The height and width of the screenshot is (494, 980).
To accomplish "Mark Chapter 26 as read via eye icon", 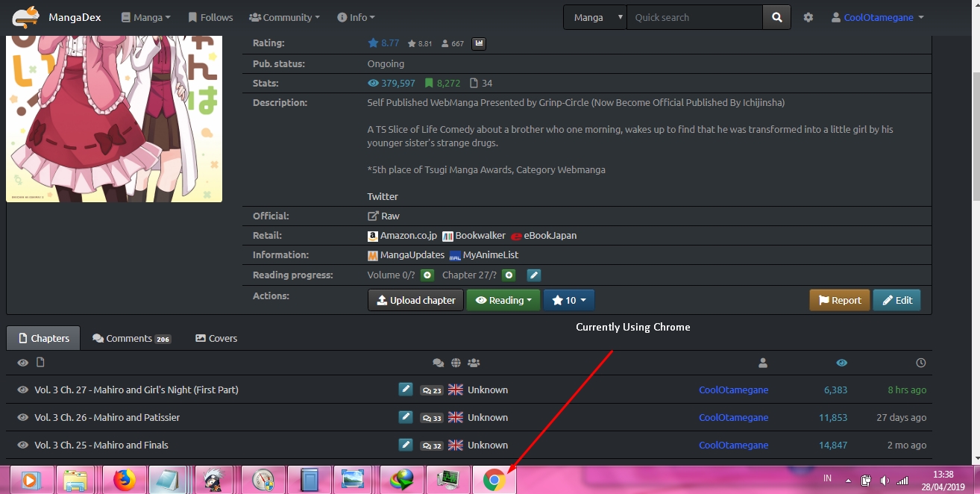I will point(22,418).
